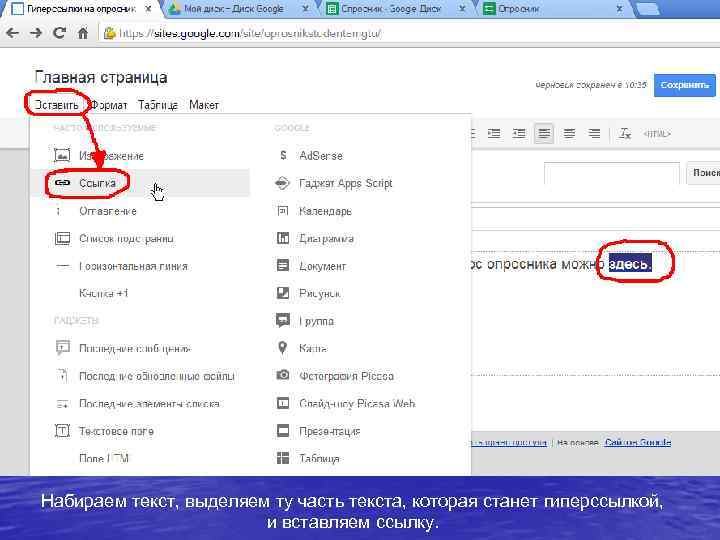
Task: Click the browser reload icon
Action: click(59, 33)
